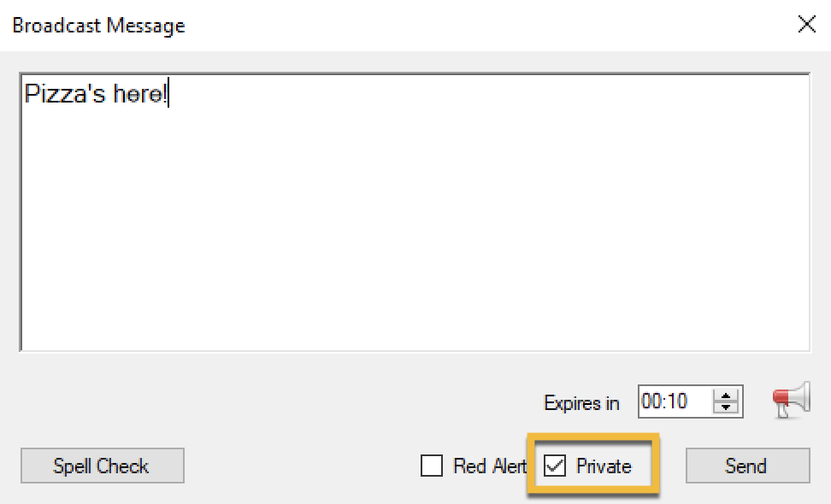Send the broadcast message

coord(748,466)
